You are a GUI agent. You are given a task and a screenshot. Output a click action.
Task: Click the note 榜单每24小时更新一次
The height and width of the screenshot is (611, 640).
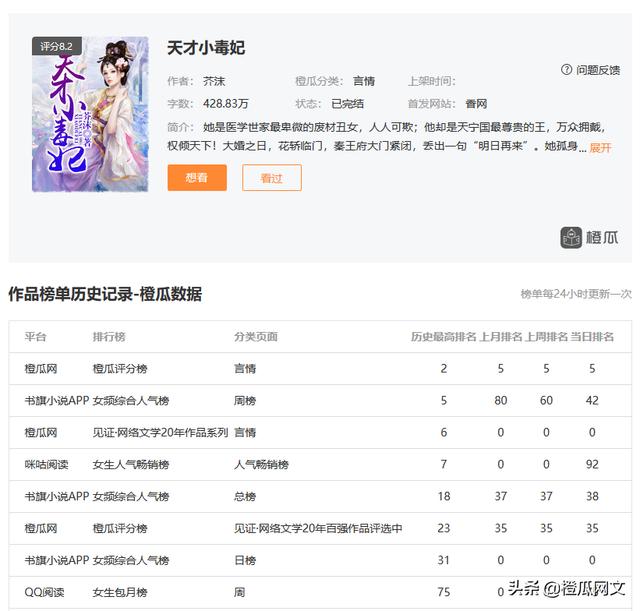coord(576,294)
